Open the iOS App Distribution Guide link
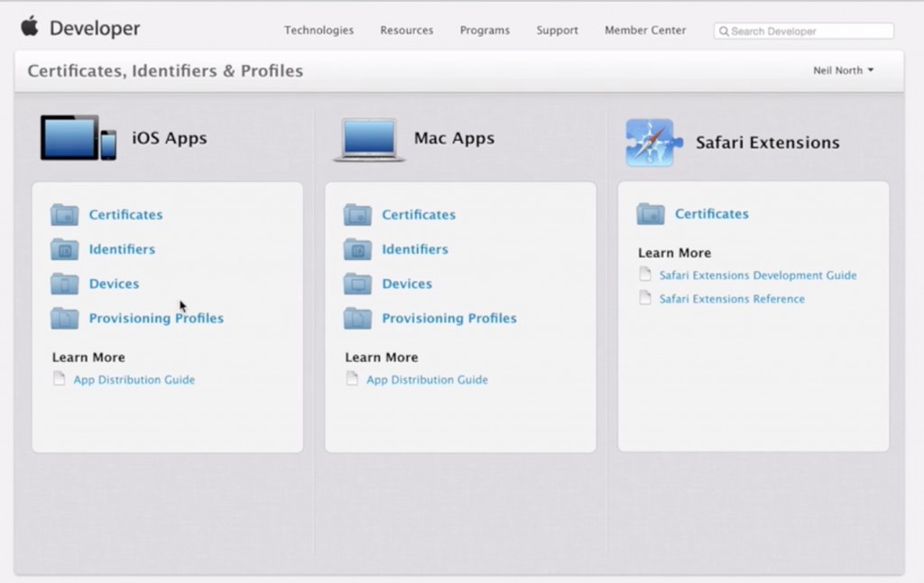The height and width of the screenshot is (583, 924). coord(134,380)
